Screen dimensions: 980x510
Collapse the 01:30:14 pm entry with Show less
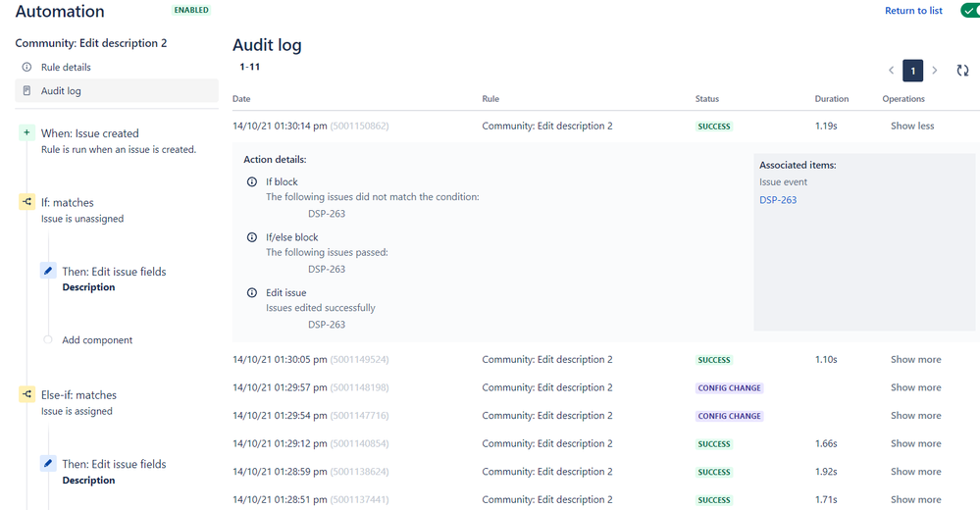(912, 126)
